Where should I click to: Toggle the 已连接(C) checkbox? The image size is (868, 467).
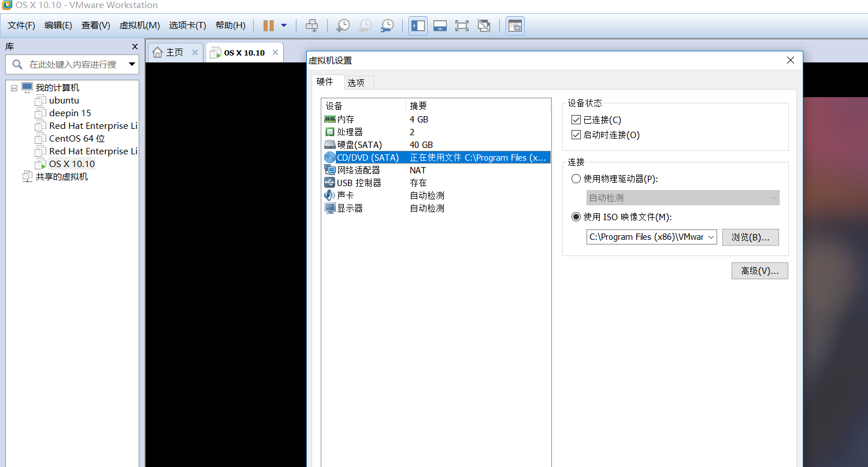[x=576, y=120]
